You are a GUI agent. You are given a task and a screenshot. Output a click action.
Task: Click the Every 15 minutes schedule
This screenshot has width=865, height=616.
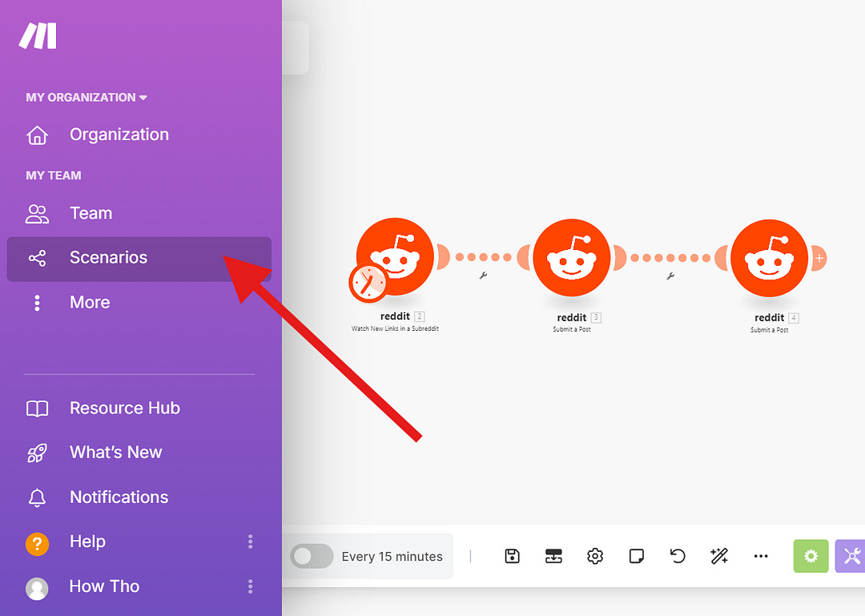click(x=392, y=557)
